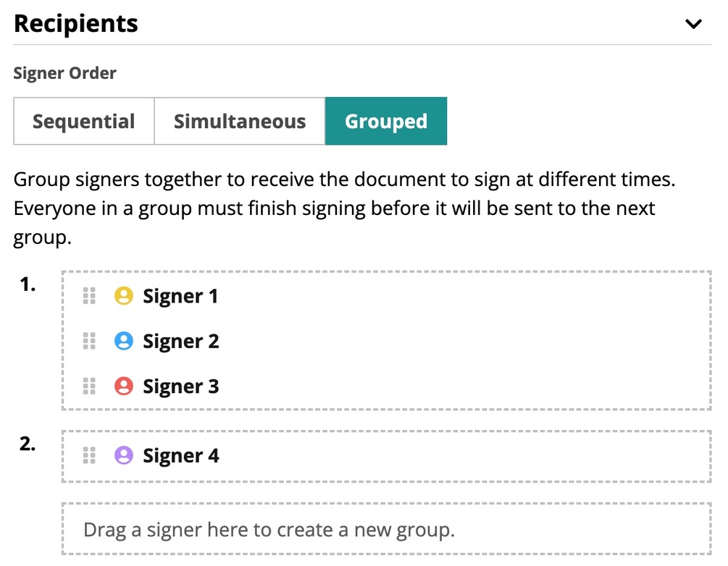The height and width of the screenshot is (566, 728).
Task: Click the drag handle next to Signer 3
Action: 90,386
